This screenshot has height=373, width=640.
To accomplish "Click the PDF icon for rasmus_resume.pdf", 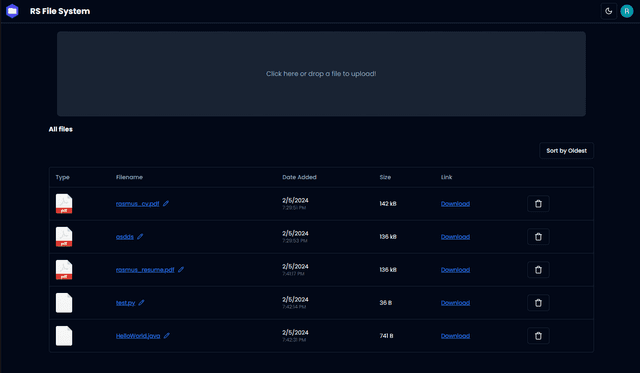I will coord(64,270).
